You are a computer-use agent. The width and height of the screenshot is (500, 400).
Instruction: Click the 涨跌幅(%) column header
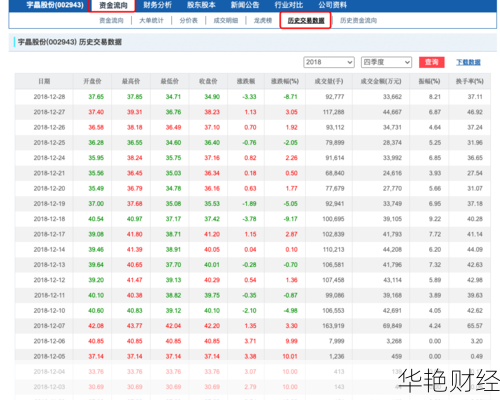click(285, 81)
